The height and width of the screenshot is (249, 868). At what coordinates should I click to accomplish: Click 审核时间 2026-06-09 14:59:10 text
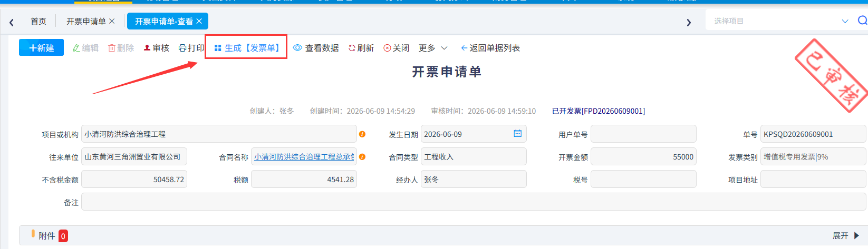coord(484,111)
